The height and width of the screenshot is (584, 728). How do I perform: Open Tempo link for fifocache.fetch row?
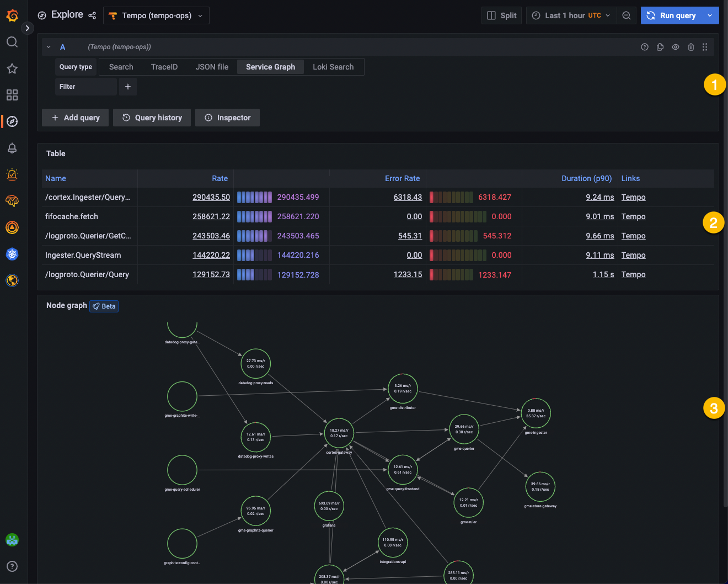coord(633,216)
